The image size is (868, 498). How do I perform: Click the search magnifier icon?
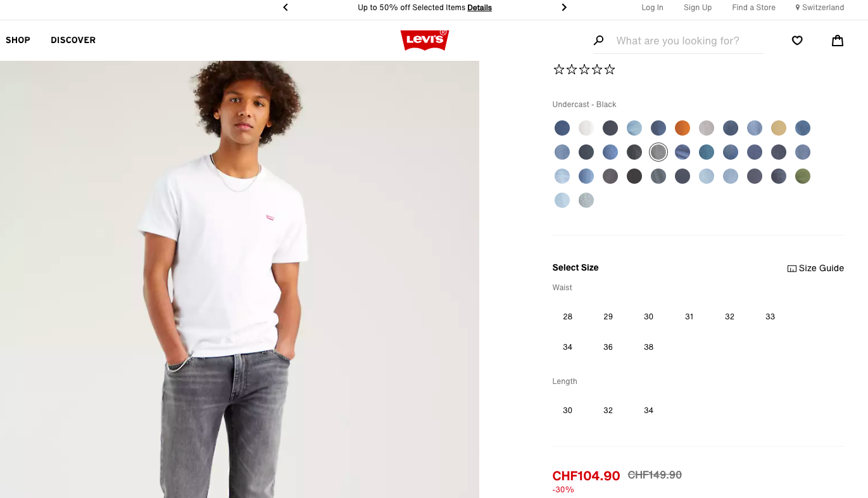598,41
